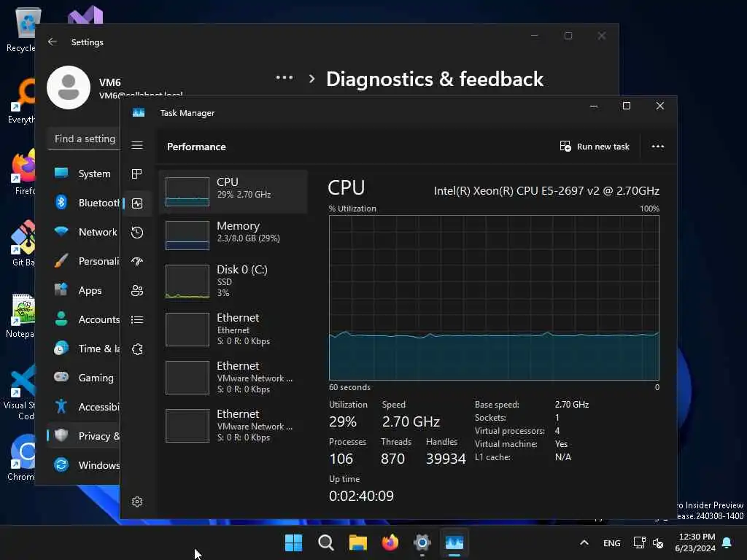Open Time & language settings category

[83, 349]
